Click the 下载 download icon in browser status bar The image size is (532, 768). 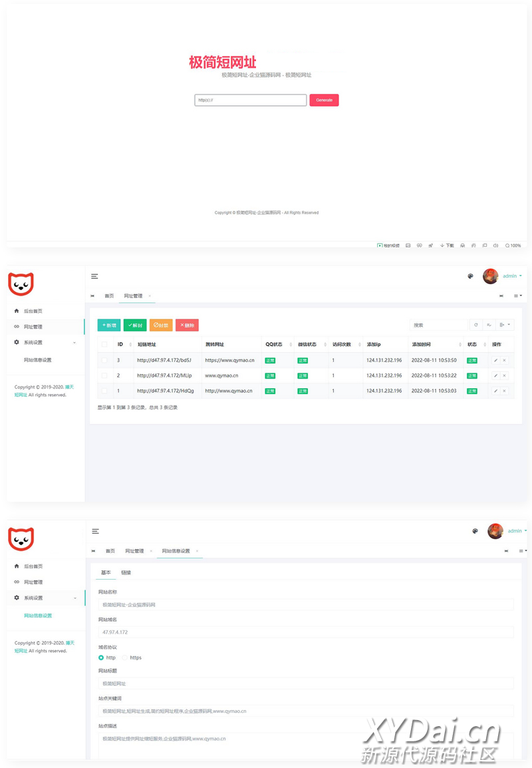(447, 246)
